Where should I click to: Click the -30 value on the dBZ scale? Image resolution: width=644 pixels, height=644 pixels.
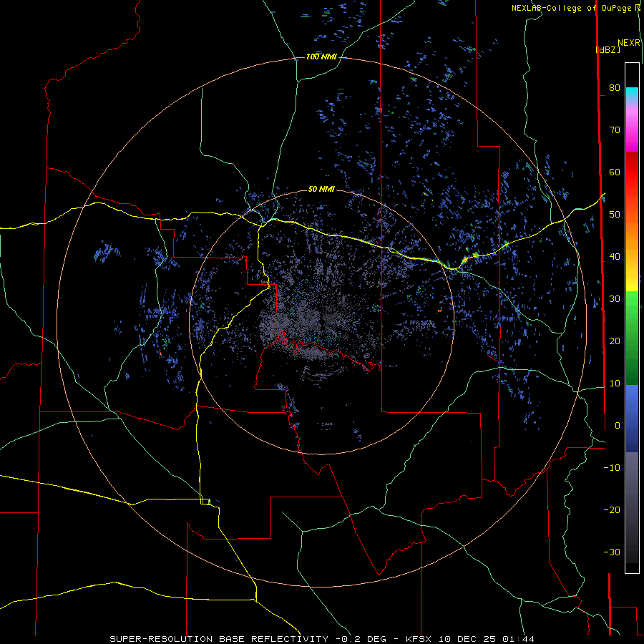coord(612,552)
